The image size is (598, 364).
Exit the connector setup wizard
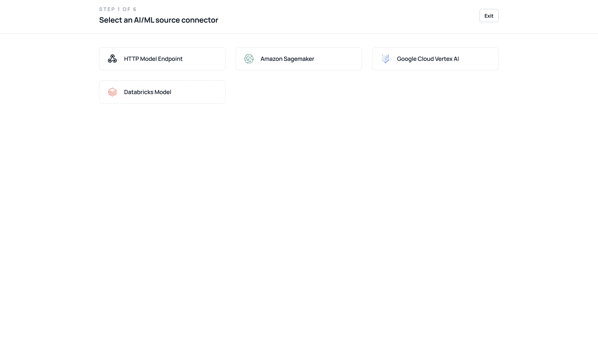[489, 16]
